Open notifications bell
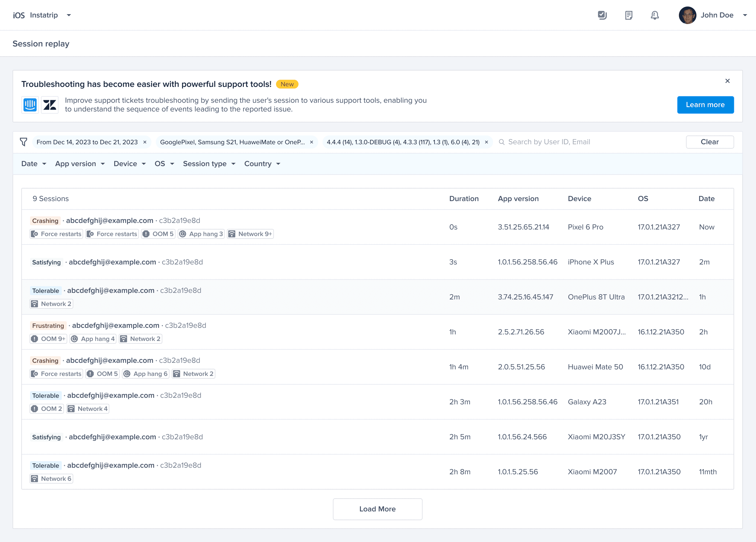The width and height of the screenshot is (756, 542). [655, 15]
